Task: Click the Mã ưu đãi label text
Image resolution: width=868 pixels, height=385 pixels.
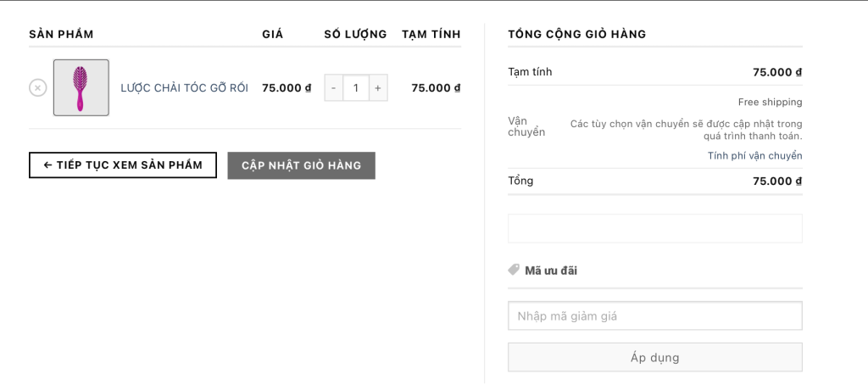Action: (551, 271)
